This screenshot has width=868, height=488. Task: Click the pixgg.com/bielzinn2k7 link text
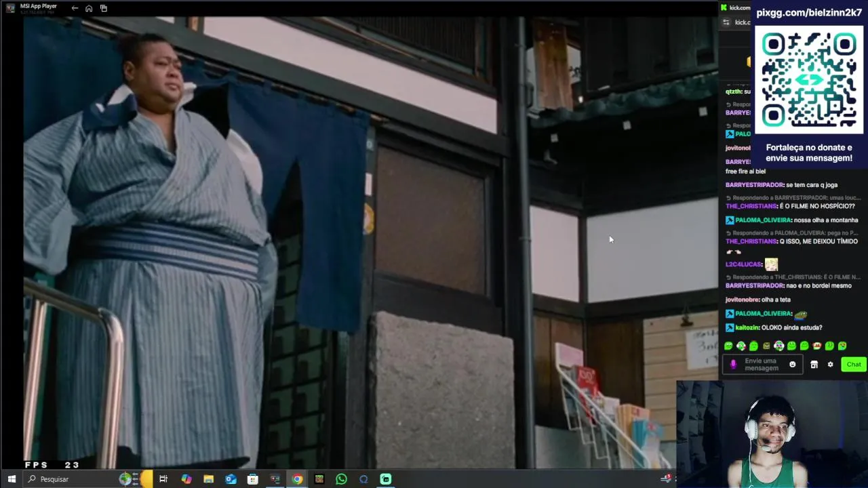[809, 12]
